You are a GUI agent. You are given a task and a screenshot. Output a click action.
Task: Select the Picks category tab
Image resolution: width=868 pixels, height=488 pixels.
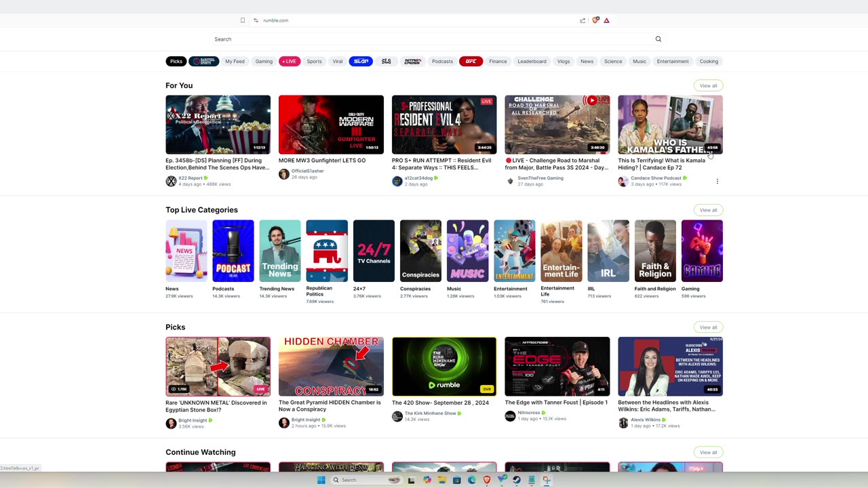[176, 61]
